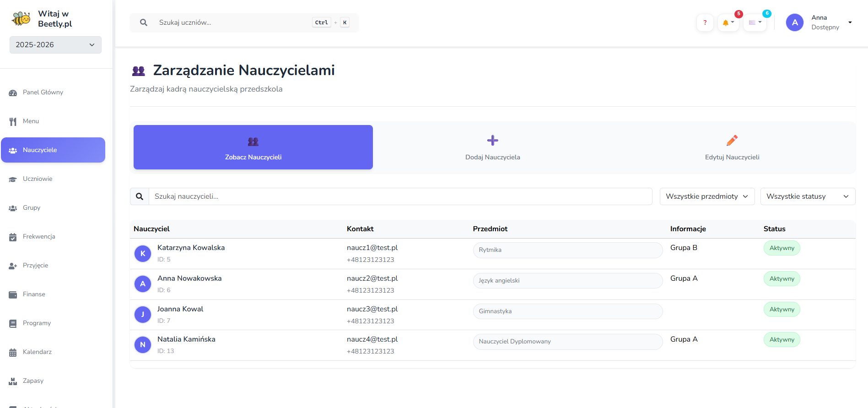Open the Wszystkie statusy filter dropdown

(x=808, y=196)
